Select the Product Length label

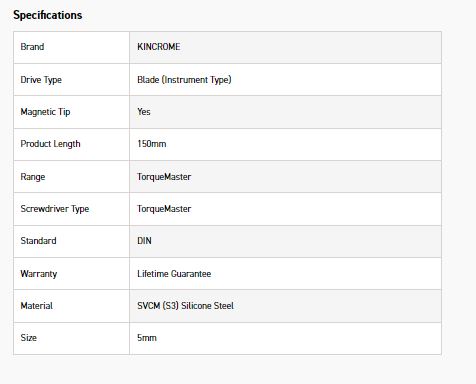click(x=50, y=144)
